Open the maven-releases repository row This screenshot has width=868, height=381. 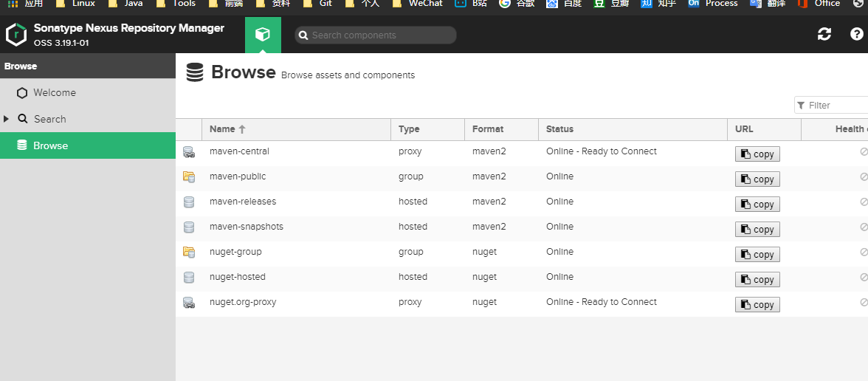(521, 204)
